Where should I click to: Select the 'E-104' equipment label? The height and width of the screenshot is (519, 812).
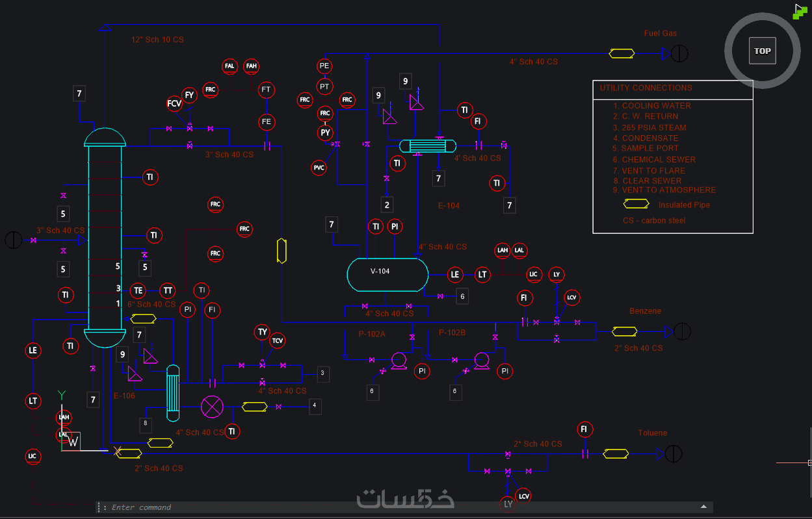pos(449,205)
